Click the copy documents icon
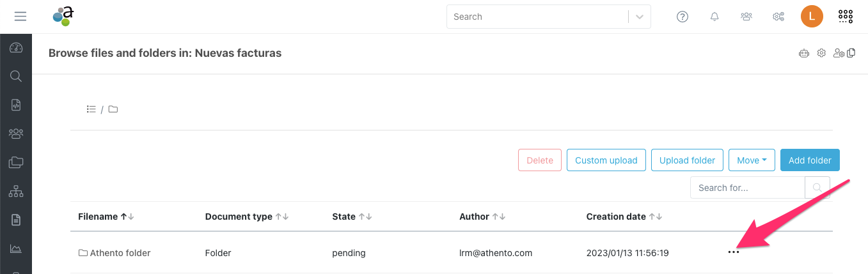Image resolution: width=868 pixels, height=274 pixels. pos(851,54)
